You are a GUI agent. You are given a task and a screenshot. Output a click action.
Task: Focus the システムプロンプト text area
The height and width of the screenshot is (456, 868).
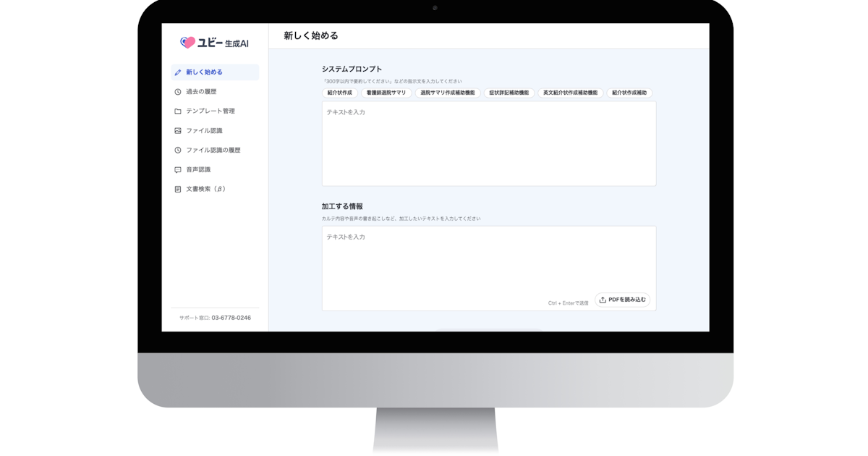point(489,144)
